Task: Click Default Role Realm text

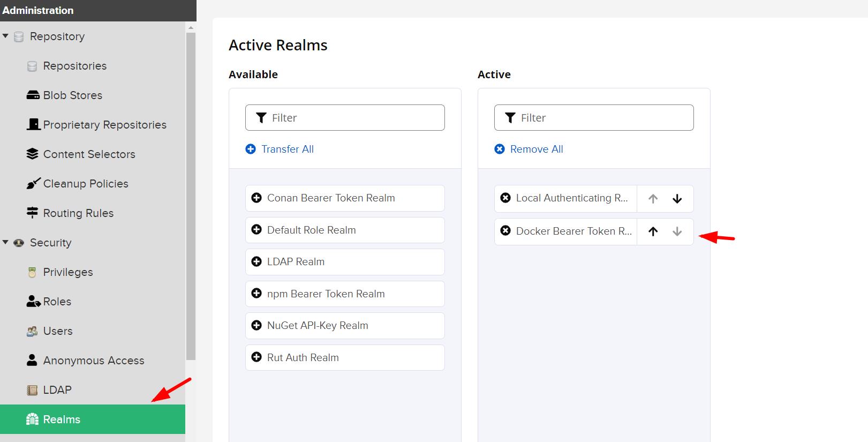Action: (312, 230)
